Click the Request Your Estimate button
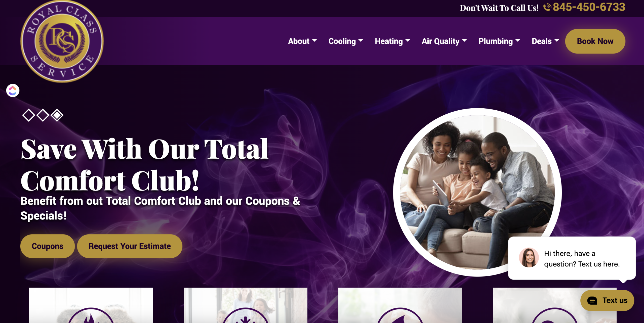This screenshot has height=323, width=644. point(130,246)
